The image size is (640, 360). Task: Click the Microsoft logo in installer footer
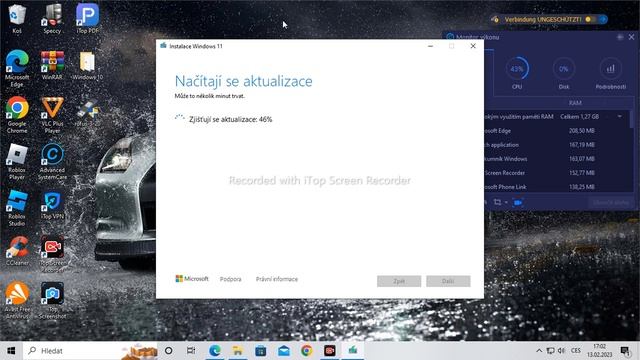192,279
